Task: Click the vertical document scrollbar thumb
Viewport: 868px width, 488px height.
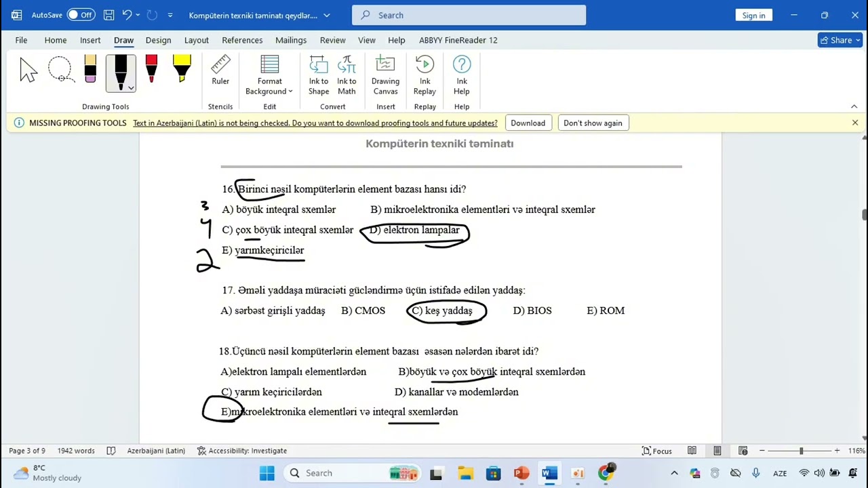Action: 863,215
